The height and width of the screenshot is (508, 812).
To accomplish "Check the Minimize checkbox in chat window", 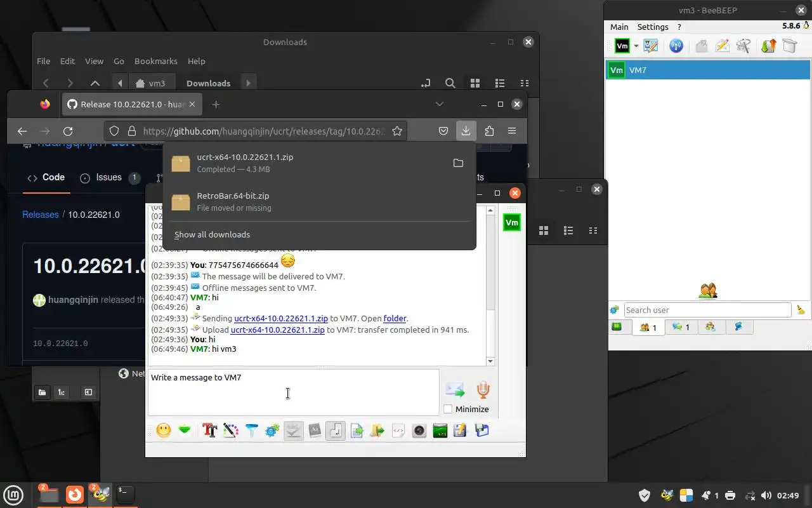I will click(448, 409).
